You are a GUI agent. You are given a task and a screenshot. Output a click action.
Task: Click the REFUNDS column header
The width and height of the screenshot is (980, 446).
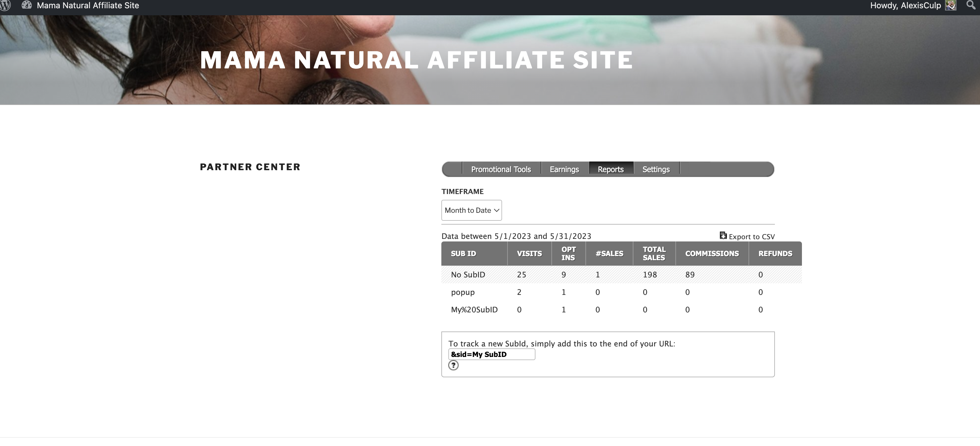point(775,254)
